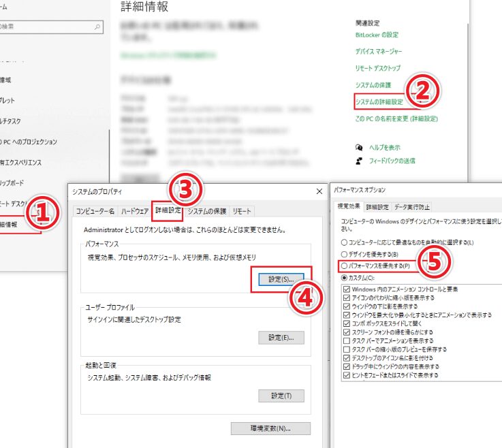The image size is (502, 448).
Task: Toggle ウィンドウを最大化や最小化するときにアニメーション checkbox
Action: pyautogui.click(x=347, y=315)
